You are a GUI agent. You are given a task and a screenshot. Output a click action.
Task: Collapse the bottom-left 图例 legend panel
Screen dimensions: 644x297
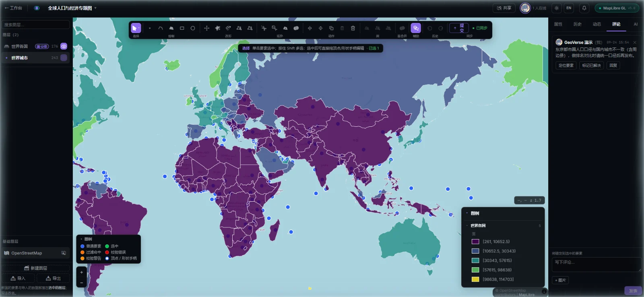pyautogui.click(x=81, y=239)
